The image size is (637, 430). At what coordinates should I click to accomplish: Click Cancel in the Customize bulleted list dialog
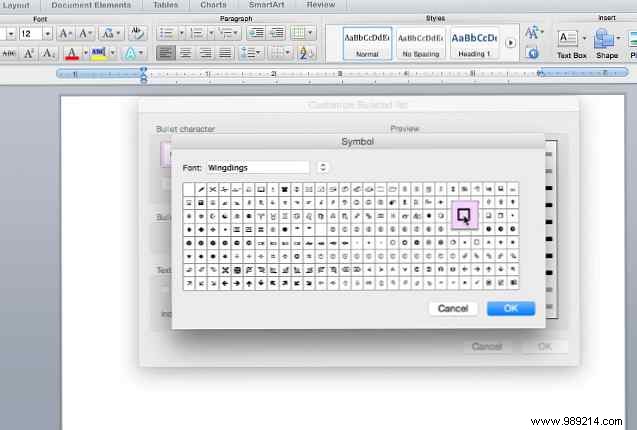487,347
